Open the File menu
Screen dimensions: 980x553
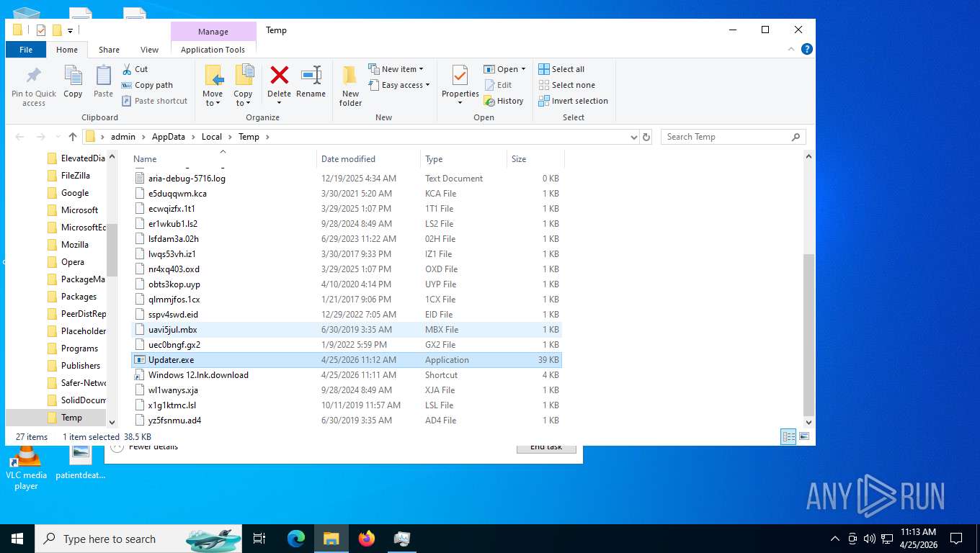coord(26,50)
